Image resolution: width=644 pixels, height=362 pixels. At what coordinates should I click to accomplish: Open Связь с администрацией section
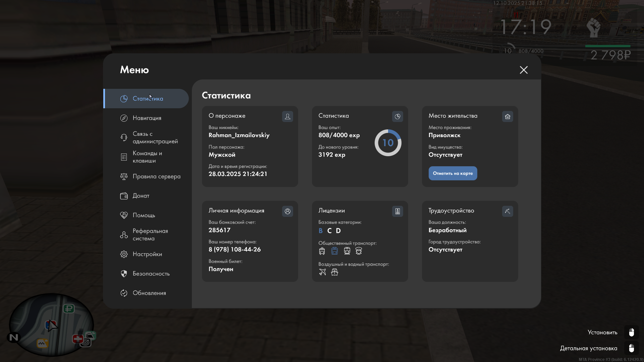pyautogui.click(x=155, y=137)
